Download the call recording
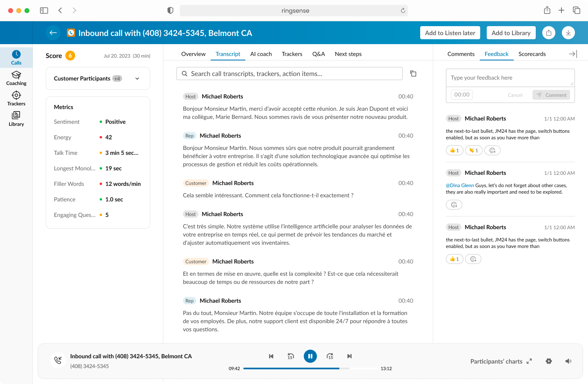The width and height of the screenshot is (588, 384). click(x=568, y=33)
